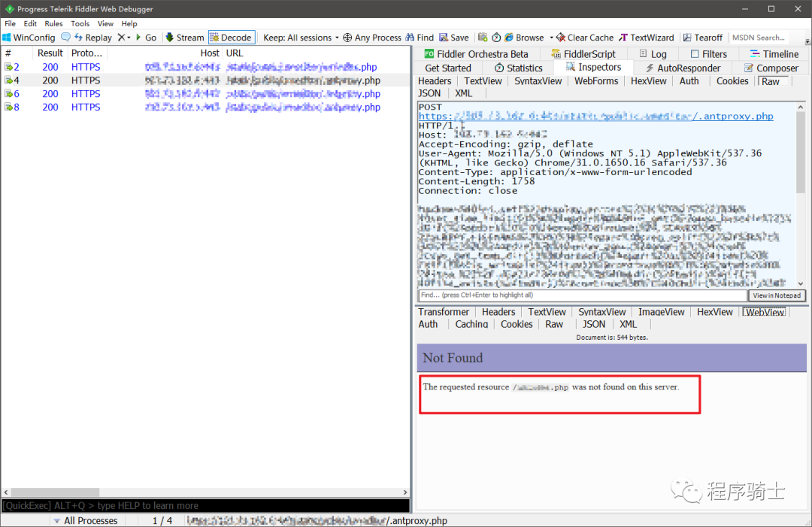Click the Save toolbar icon
This screenshot has height=527, width=812.
tap(444, 38)
